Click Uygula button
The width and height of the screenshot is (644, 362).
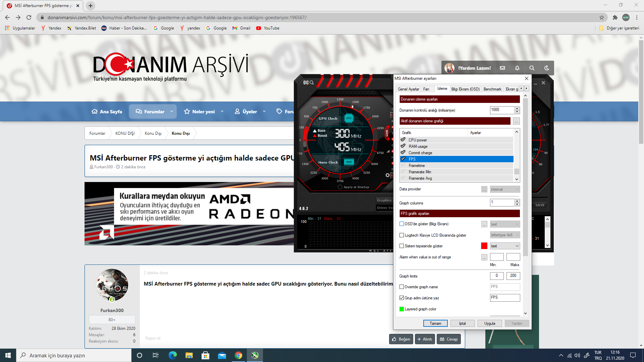tap(490, 323)
